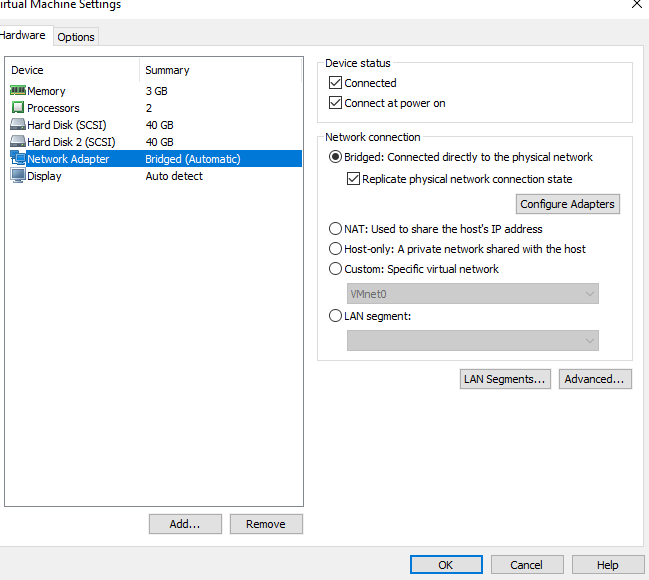Click the Network Adapter icon
Image resolution: width=649 pixels, height=580 pixels.
18,159
